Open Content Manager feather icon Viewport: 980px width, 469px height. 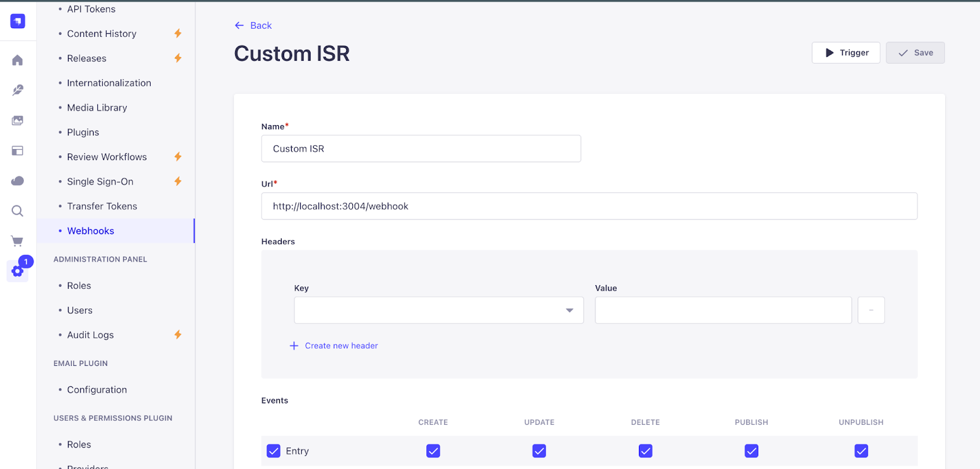18,90
